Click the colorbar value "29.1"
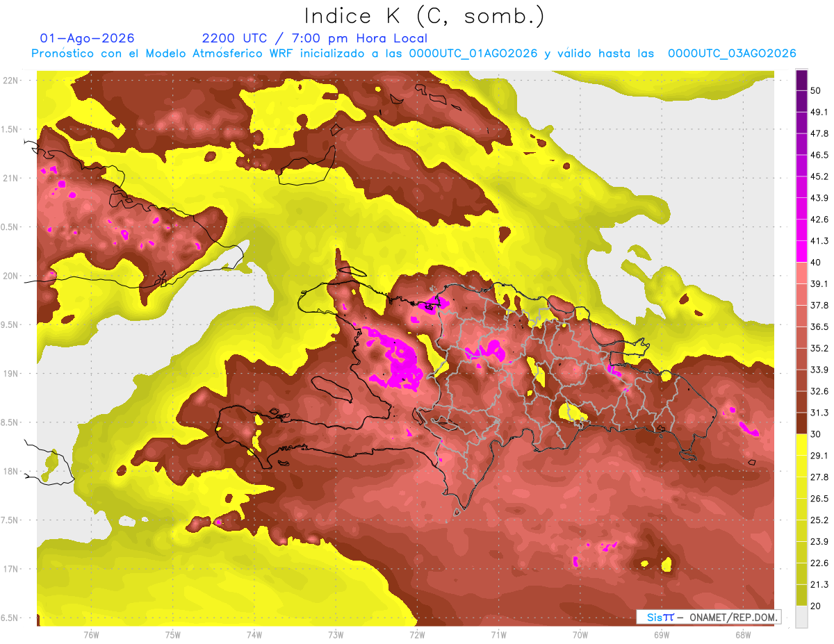834x644 pixels. click(819, 455)
